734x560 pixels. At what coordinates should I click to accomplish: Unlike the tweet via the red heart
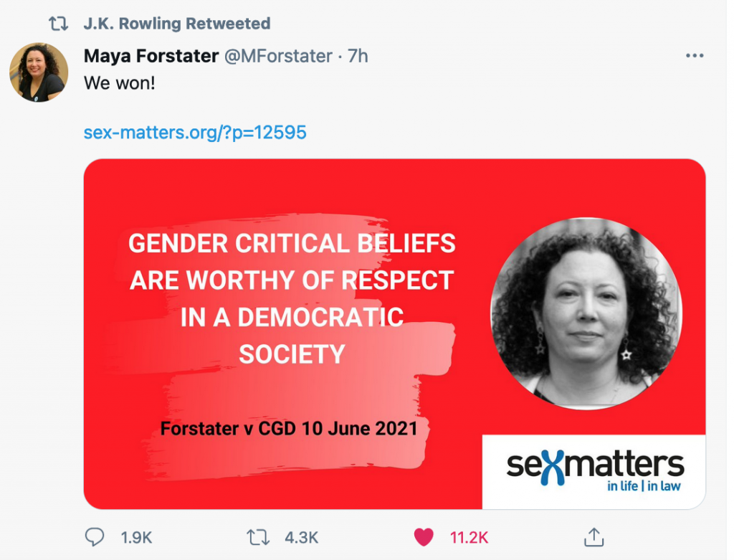(424, 537)
